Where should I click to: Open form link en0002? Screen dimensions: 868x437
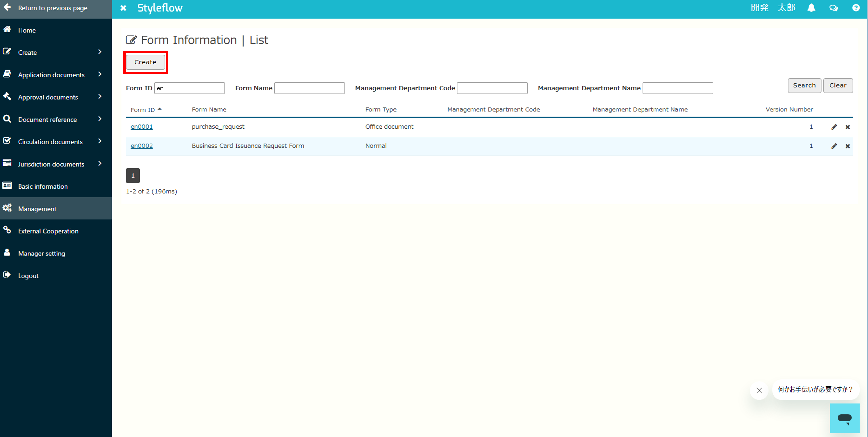click(x=141, y=146)
